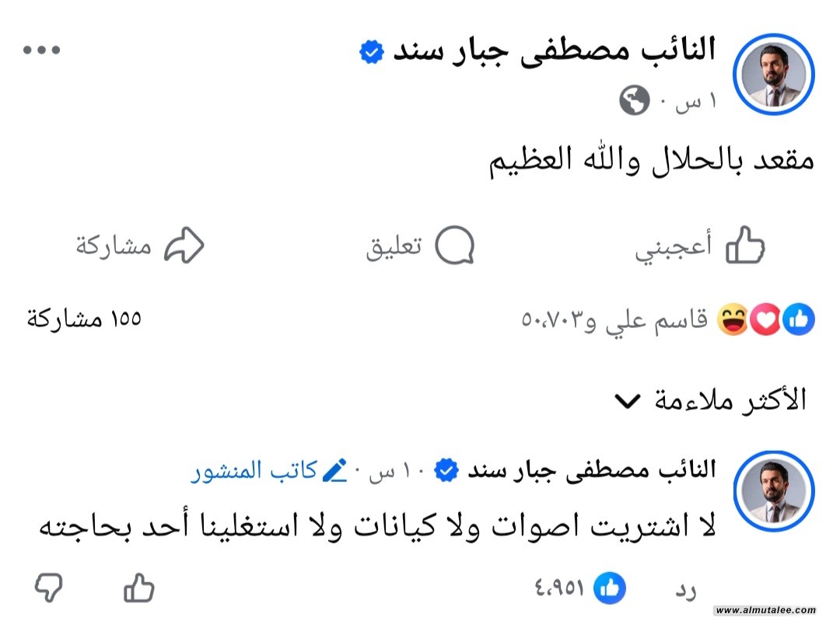
Task: Reply to the author's comment
Action: tap(685, 590)
